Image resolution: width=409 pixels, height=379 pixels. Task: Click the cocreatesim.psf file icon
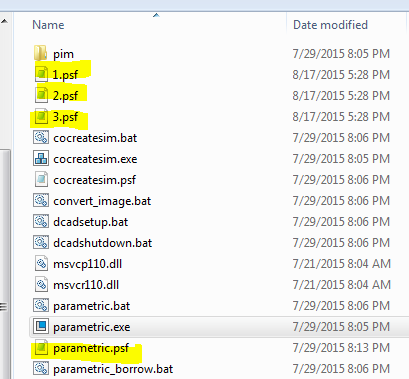coord(41,179)
